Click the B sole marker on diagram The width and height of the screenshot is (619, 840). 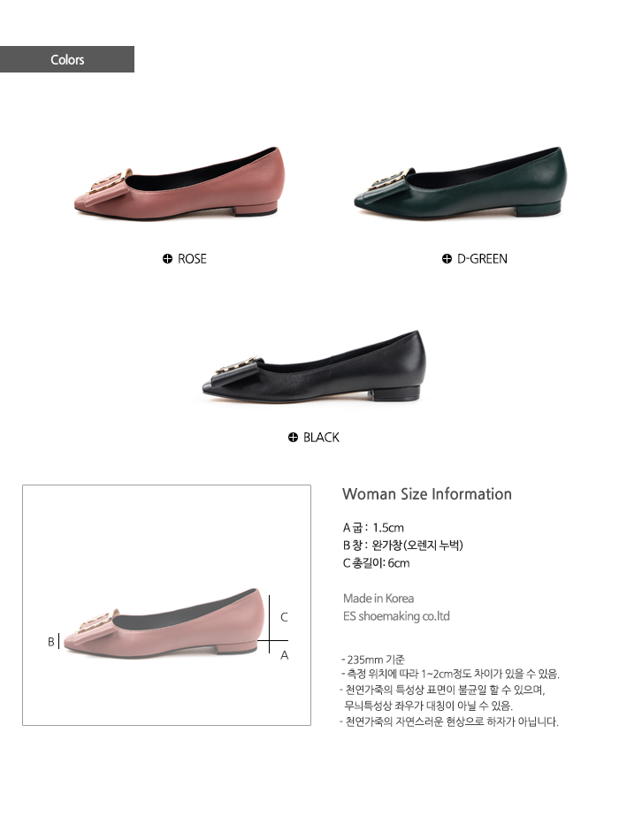click(51, 641)
